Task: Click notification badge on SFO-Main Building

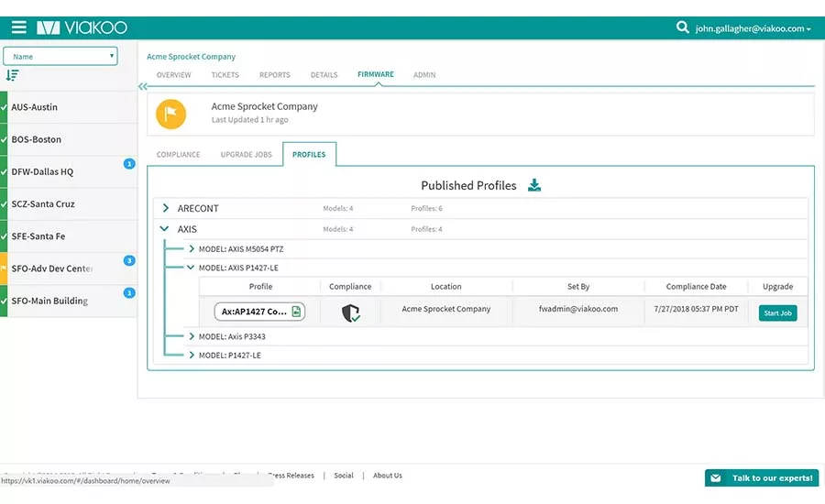Action: pyautogui.click(x=129, y=292)
